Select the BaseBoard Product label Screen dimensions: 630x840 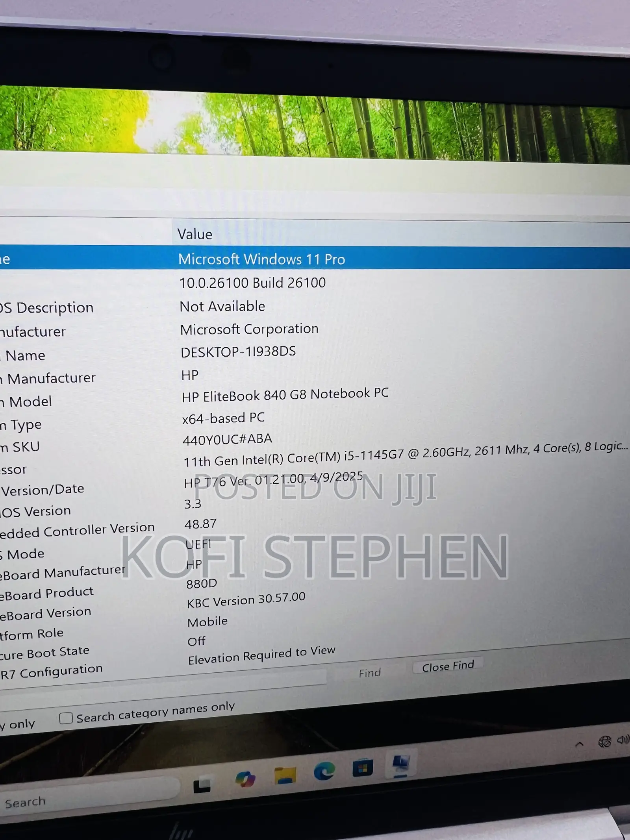pyautogui.click(x=46, y=593)
